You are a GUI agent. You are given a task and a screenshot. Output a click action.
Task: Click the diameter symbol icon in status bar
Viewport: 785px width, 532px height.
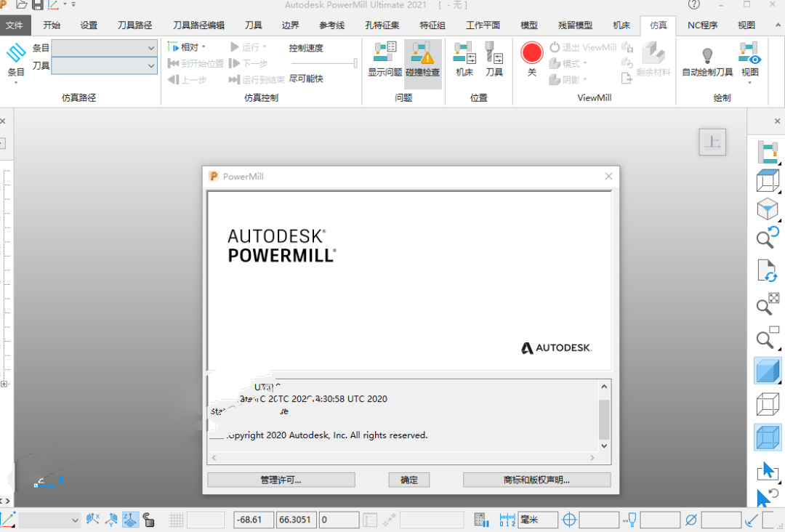(x=691, y=520)
